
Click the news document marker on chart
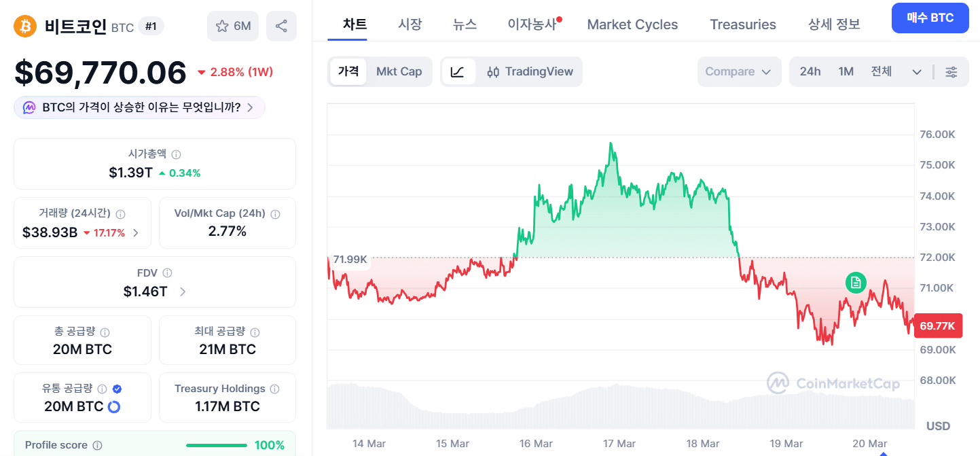tap(856, 282)
